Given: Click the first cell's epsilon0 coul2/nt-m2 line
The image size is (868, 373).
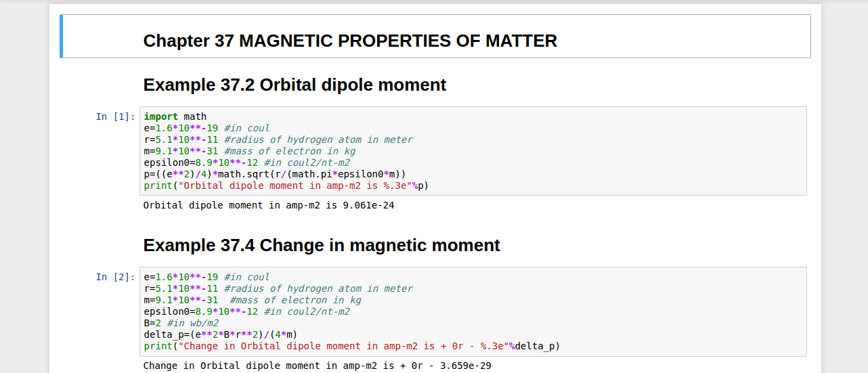Looking at the screenshot, I should click(246, 162).
